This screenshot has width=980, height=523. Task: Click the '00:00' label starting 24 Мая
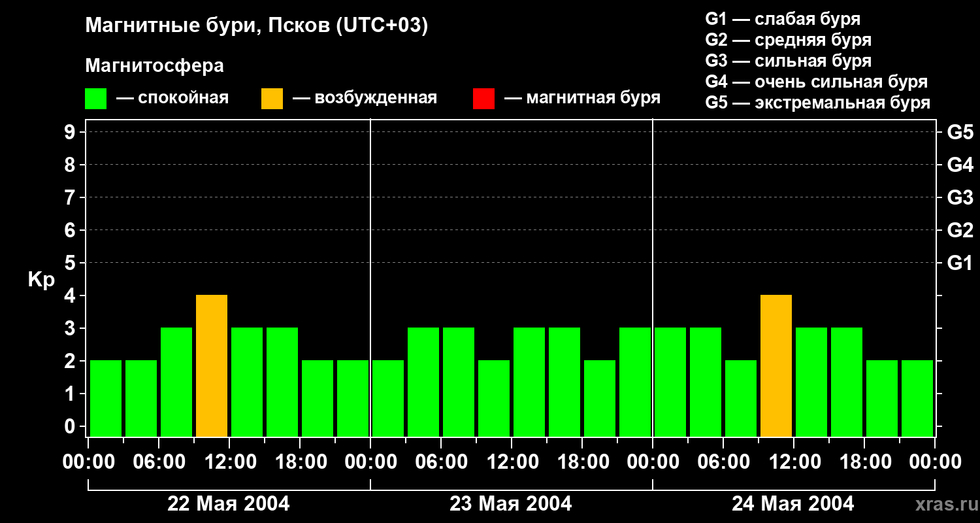click(653, 462)
